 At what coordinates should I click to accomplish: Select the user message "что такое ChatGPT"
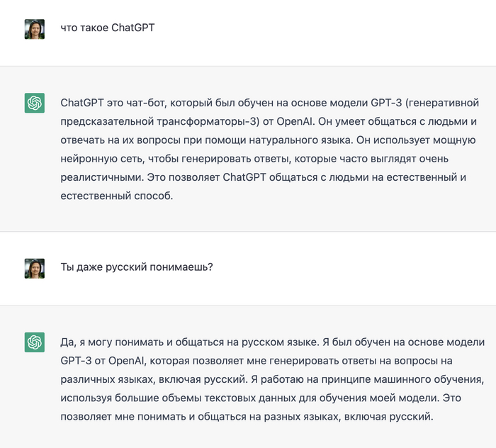click(x=107, y=29)
